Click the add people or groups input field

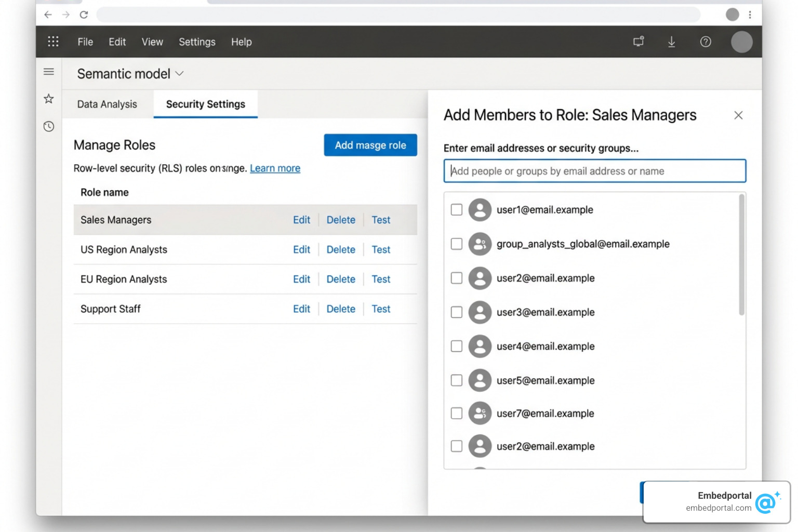[x=595, y=171]
